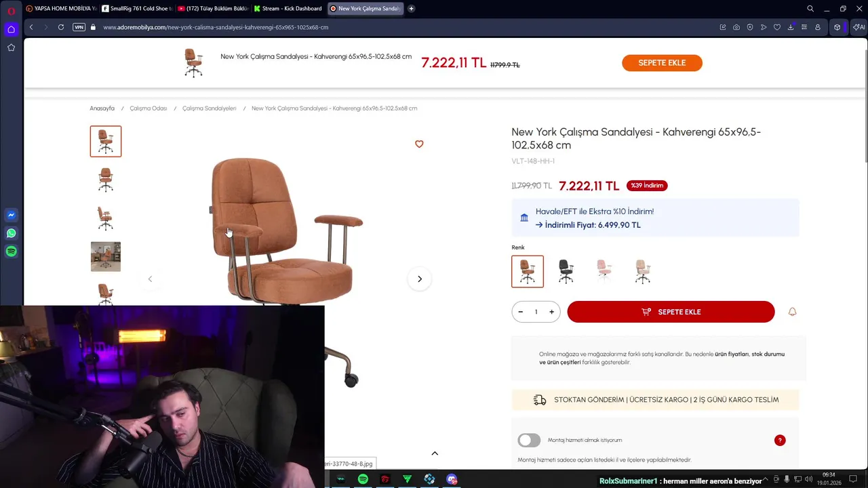This screenshot has width=868, height=488.
Task: Open WhatsApp in the Opera sidebar
Action: (11, 233)
